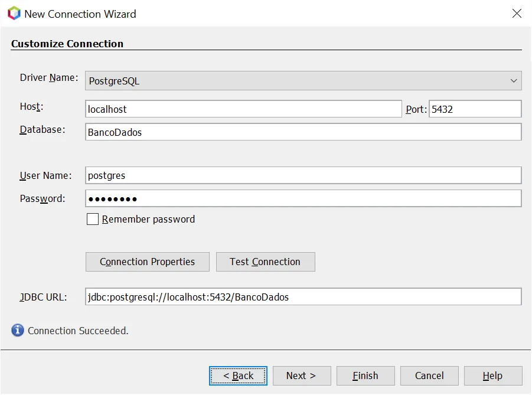Open the Driver Name dropdown arrow

tap(514, 81)
